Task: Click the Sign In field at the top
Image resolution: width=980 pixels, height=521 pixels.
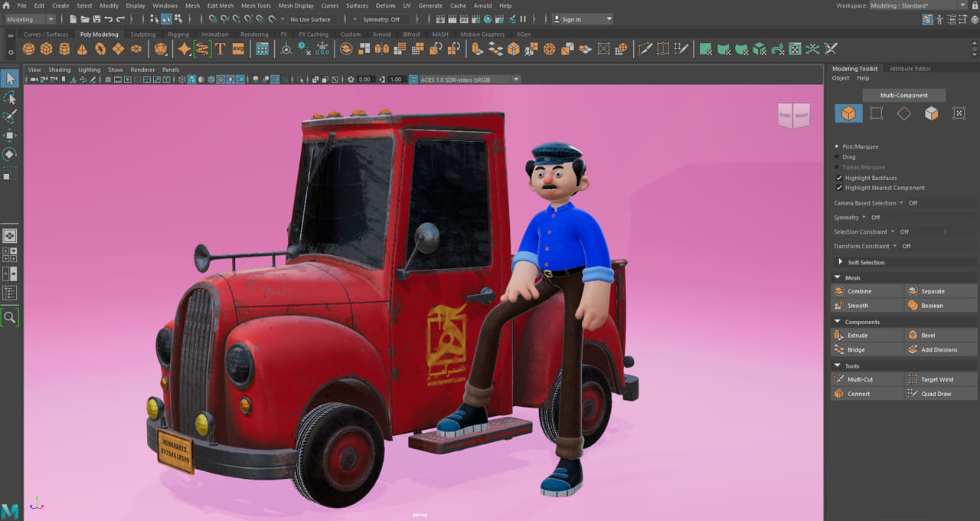Action: 576,19
